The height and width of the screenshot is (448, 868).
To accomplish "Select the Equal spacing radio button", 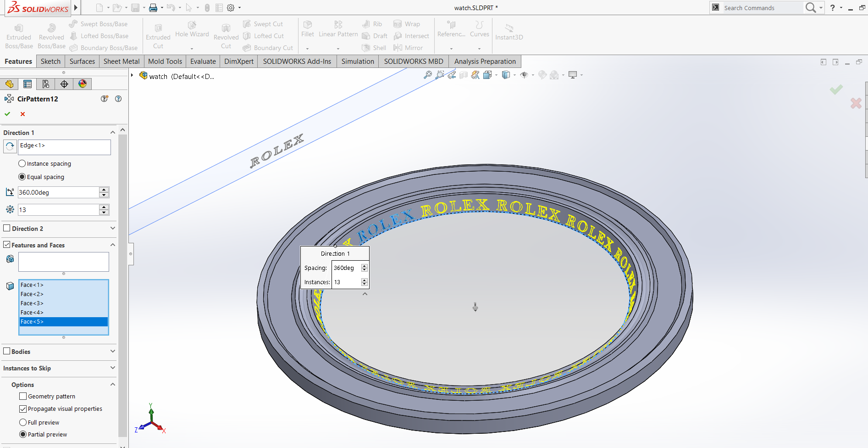I will 22,177.
